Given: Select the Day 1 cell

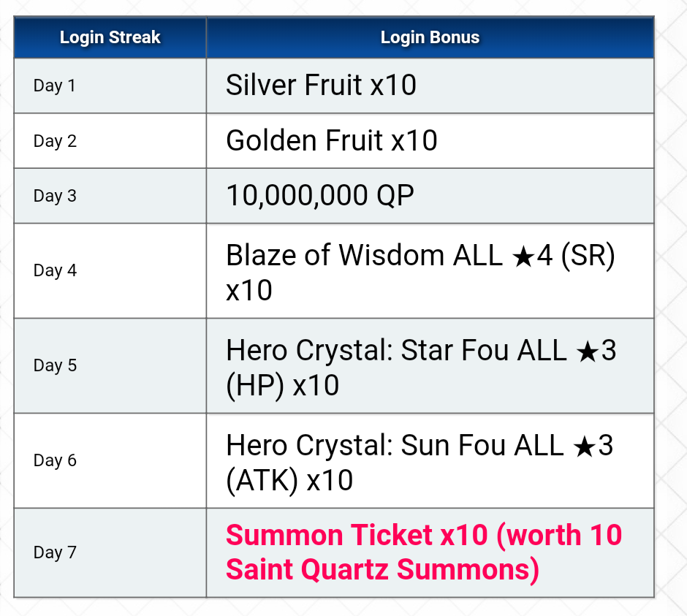Looking at the screenshot, I should [x=54, y=85].
